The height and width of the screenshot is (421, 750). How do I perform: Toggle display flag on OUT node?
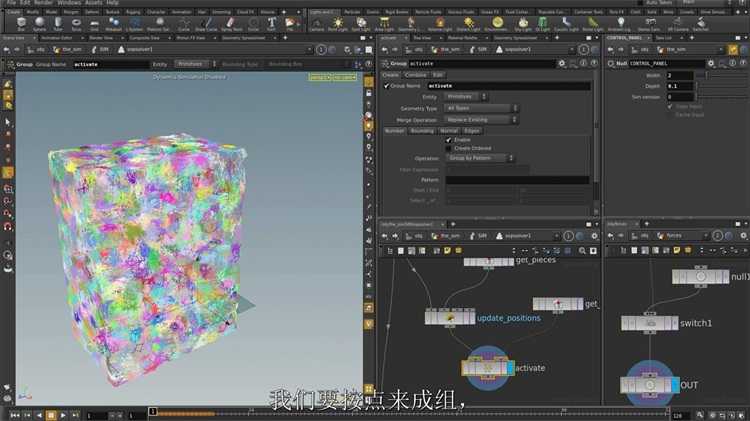pos(675,385)
